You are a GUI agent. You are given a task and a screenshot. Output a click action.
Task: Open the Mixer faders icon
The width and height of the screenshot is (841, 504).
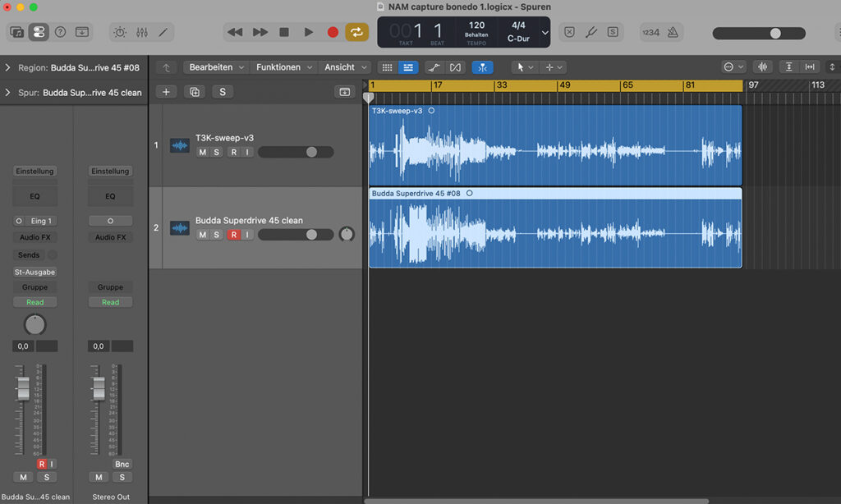pos(141,32)
